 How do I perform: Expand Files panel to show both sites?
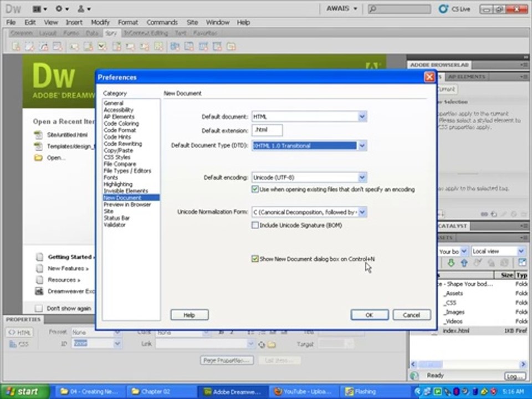click(x=522, y=262)
